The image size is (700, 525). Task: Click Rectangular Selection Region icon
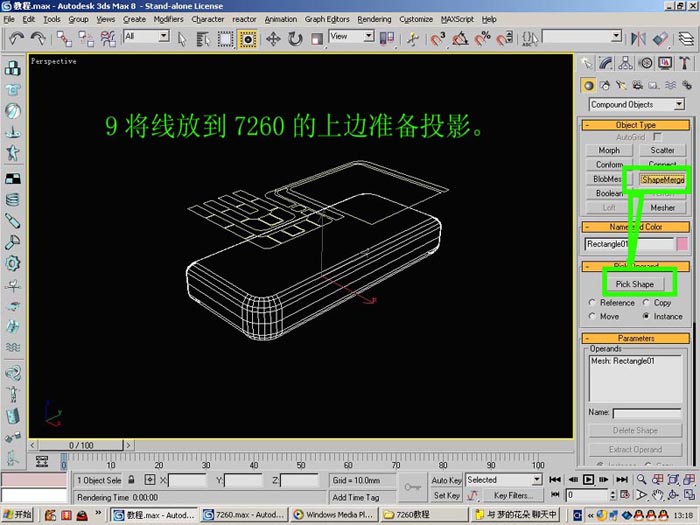click(x=225, y=39)
